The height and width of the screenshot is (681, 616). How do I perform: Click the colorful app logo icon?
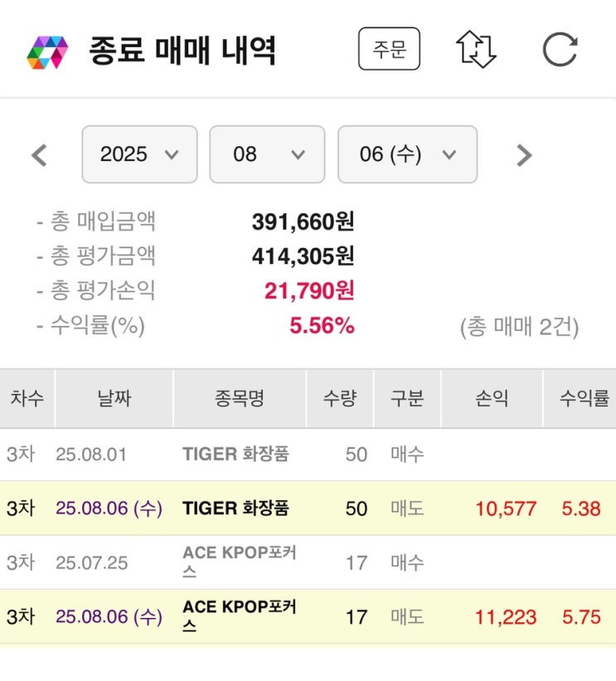(x=47, y=51)
